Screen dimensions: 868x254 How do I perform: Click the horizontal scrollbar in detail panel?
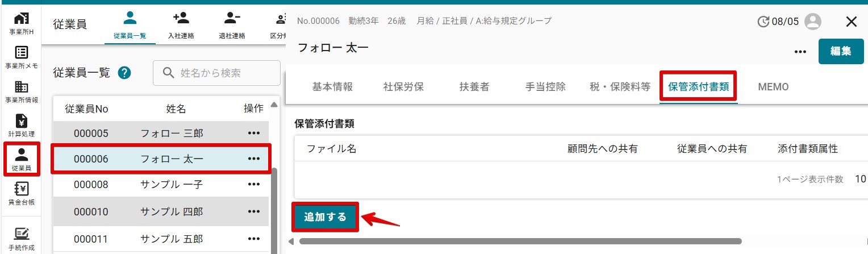pos(520,241)
